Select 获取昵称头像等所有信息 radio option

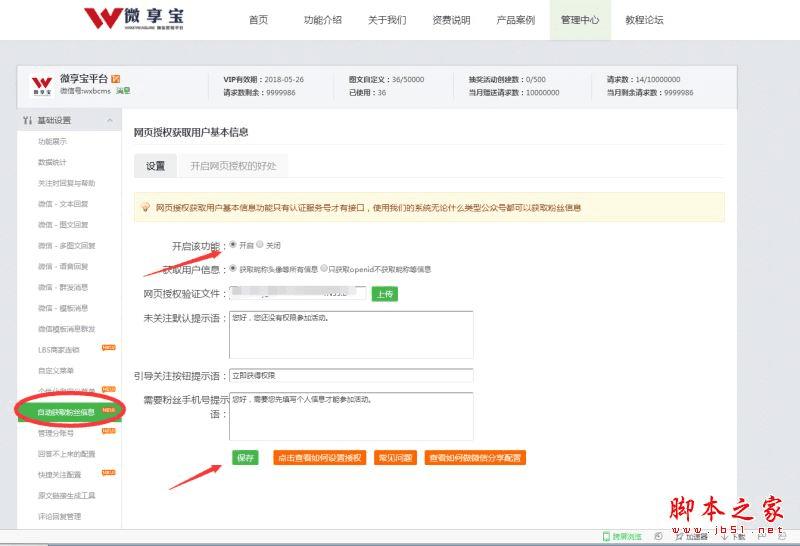point(233,268)
